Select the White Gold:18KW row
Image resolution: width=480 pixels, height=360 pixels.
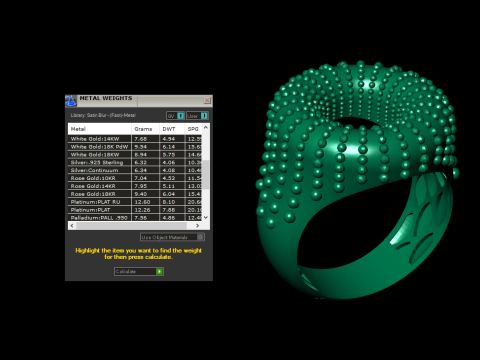click(x=135, y=155)
